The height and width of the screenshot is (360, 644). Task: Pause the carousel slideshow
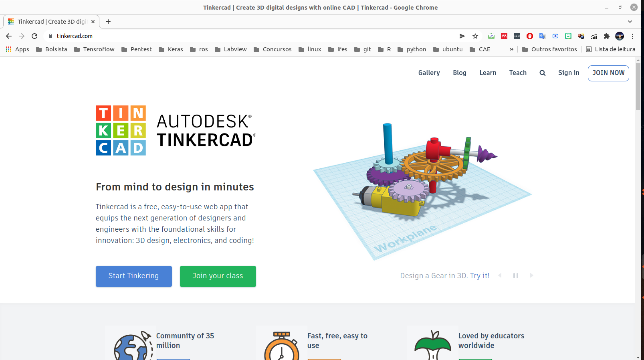coord(516,275)
